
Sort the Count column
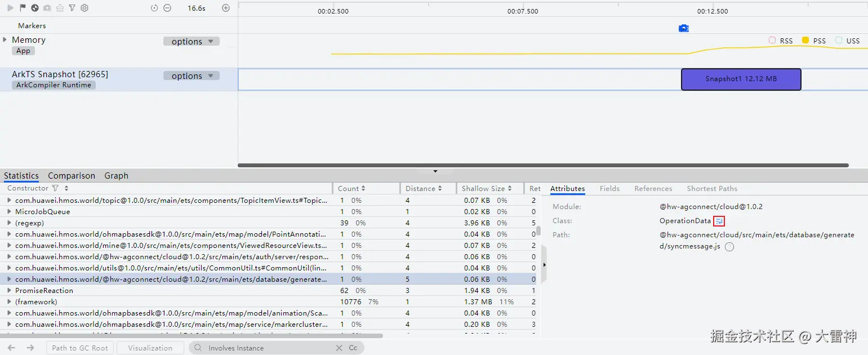tap(363, 189)
